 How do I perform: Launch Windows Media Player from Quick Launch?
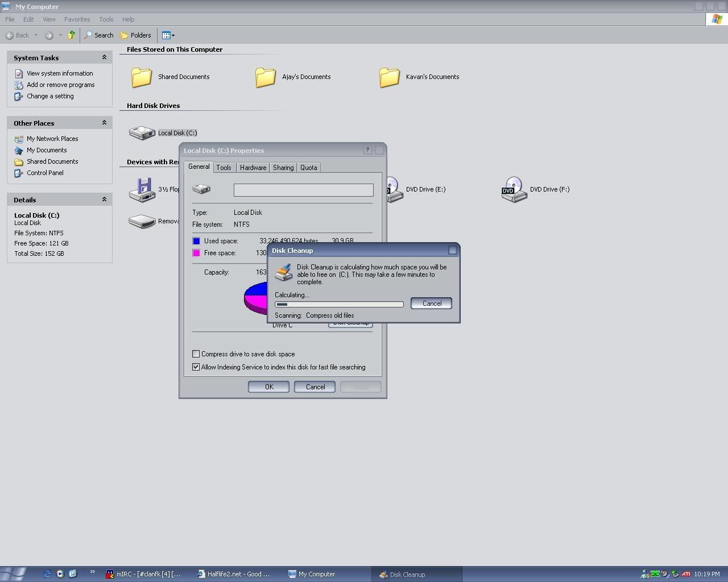click(60, 574)
